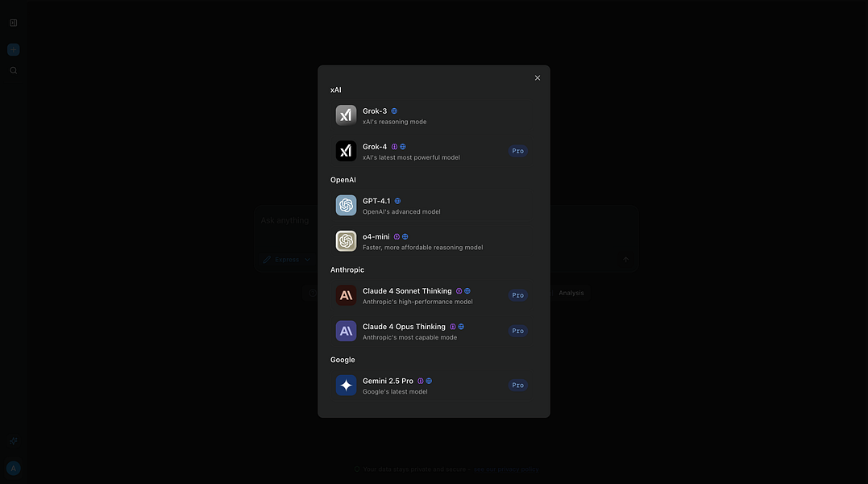Click purple reasoning icon beside Claude 4 Opus
This screenshot has width=868, height=484.
[x=453, y=327]
